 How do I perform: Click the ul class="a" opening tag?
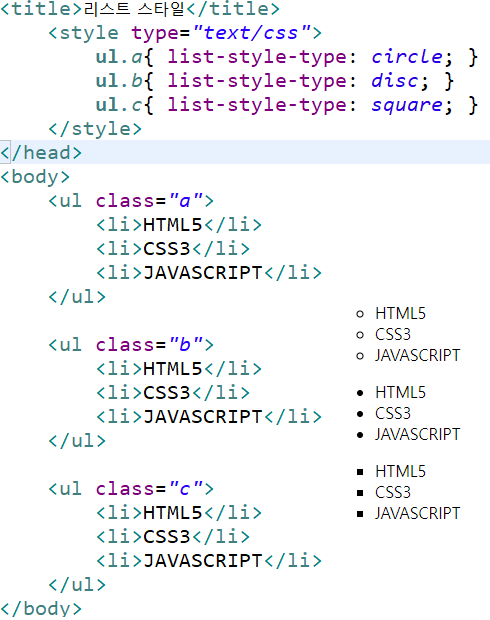(x=131, y=201)
